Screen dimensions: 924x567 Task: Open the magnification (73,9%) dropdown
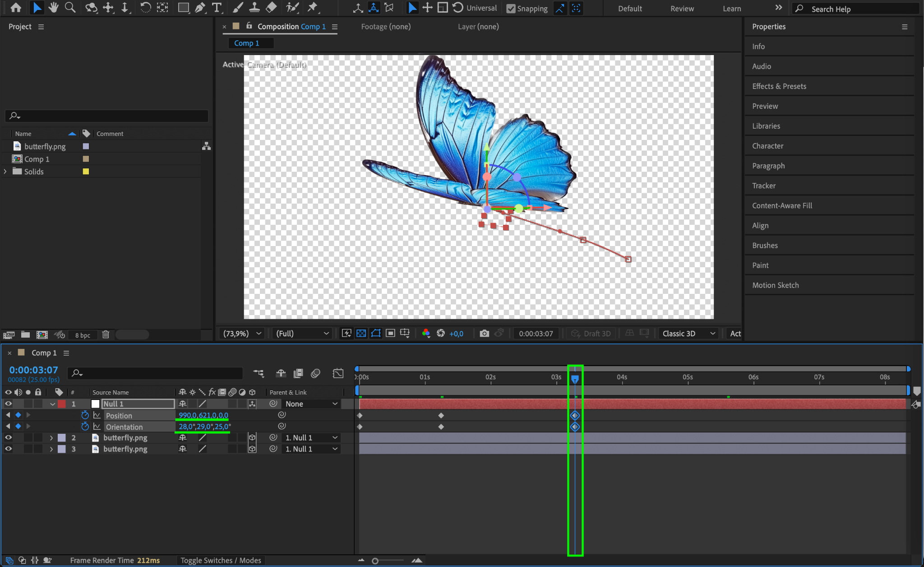pos(242,333)
